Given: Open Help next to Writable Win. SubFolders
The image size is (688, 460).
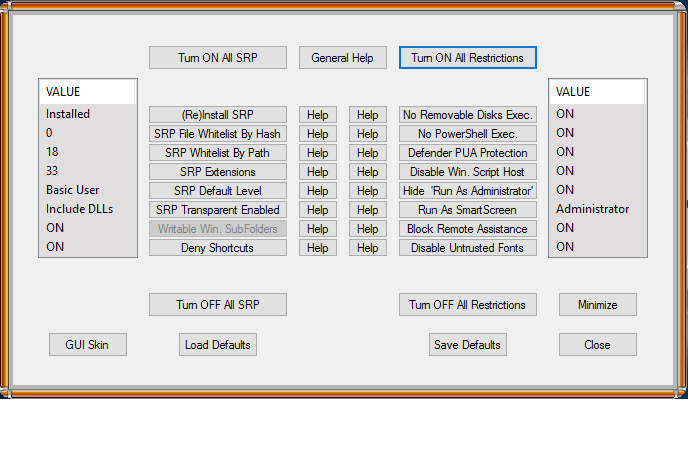Looking at the screenshot, I should [x=318, y=229].
